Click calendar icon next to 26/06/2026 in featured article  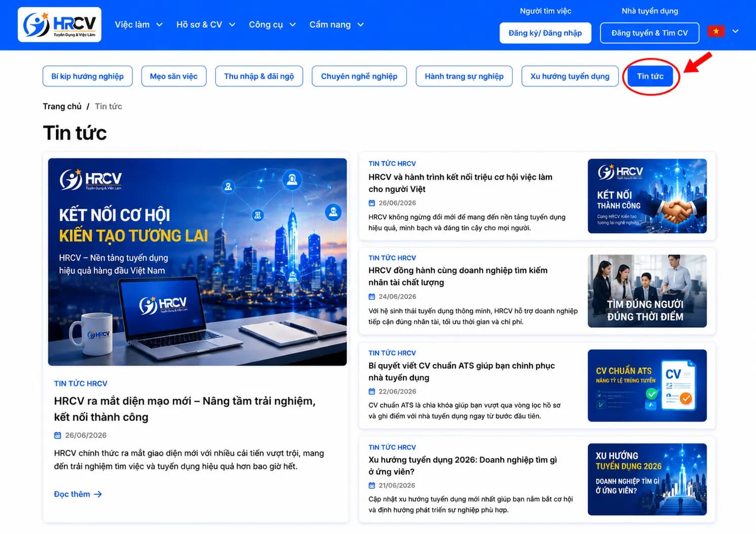click(58, 435)
